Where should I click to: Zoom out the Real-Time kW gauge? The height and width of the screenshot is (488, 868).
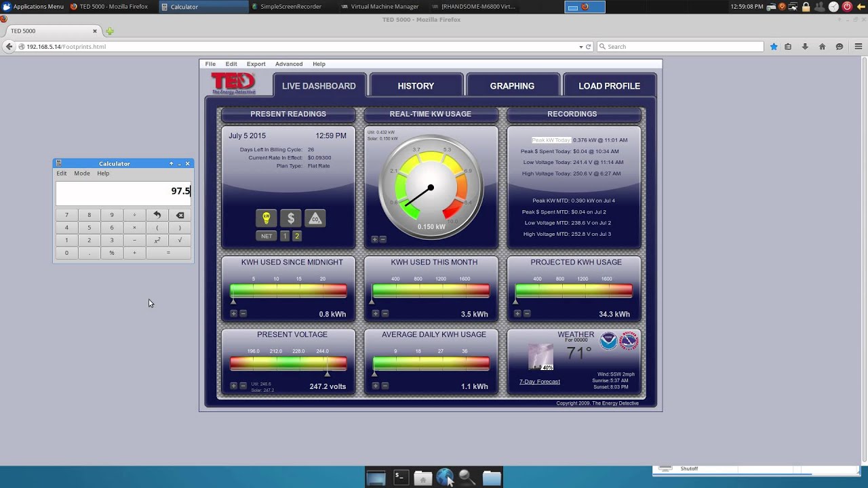tap(382, 239)
